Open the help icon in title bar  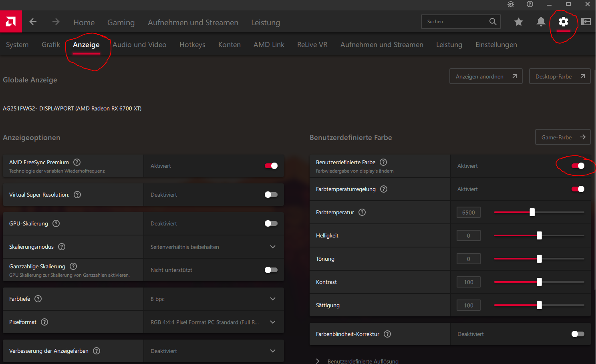[530, 4]
